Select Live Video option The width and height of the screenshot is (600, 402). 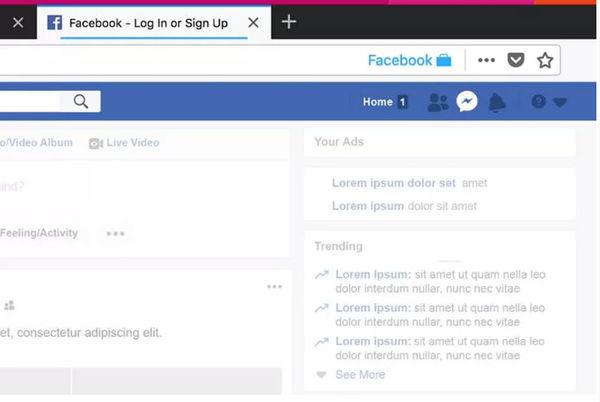(124, 143)
